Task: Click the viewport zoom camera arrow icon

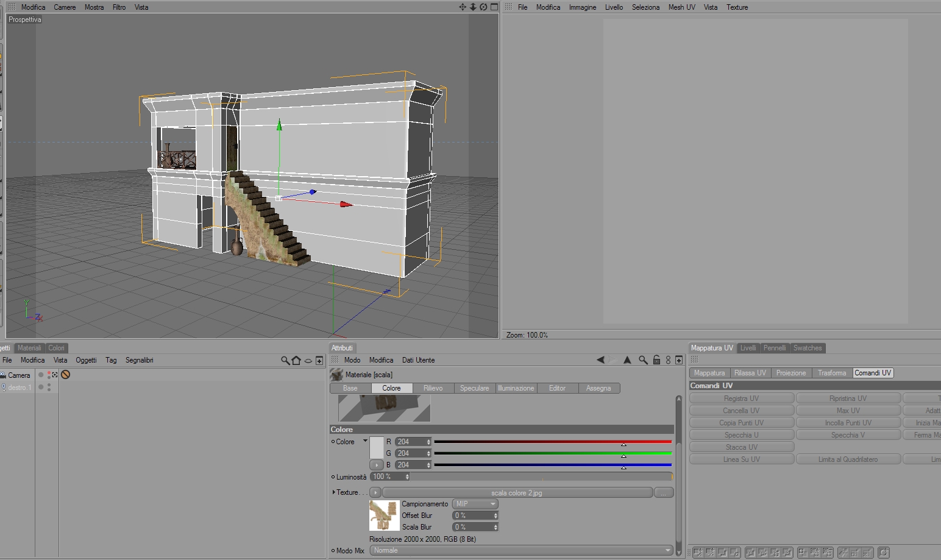Action: tap(473, 7)
